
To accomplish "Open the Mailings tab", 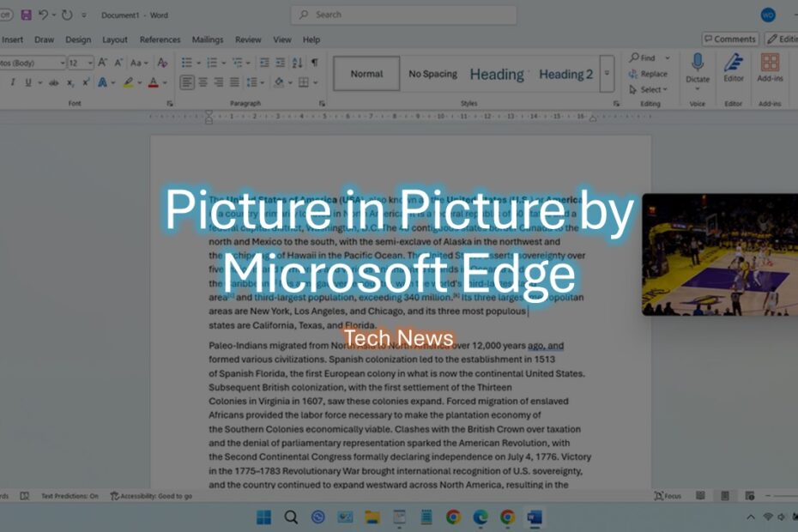I will click(x=207, y=39).
